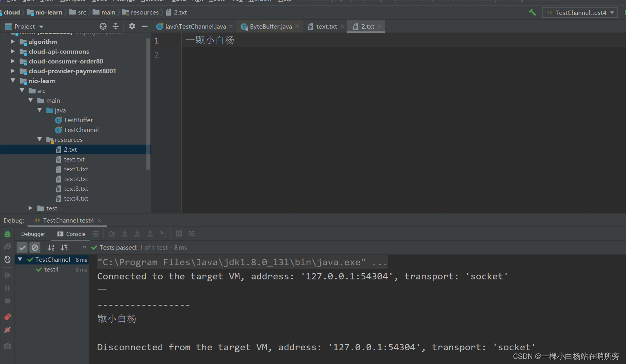The image size is (626, 364).
Task: Close the TestChannel.test4 debug tab
Action: click(100, 221)
